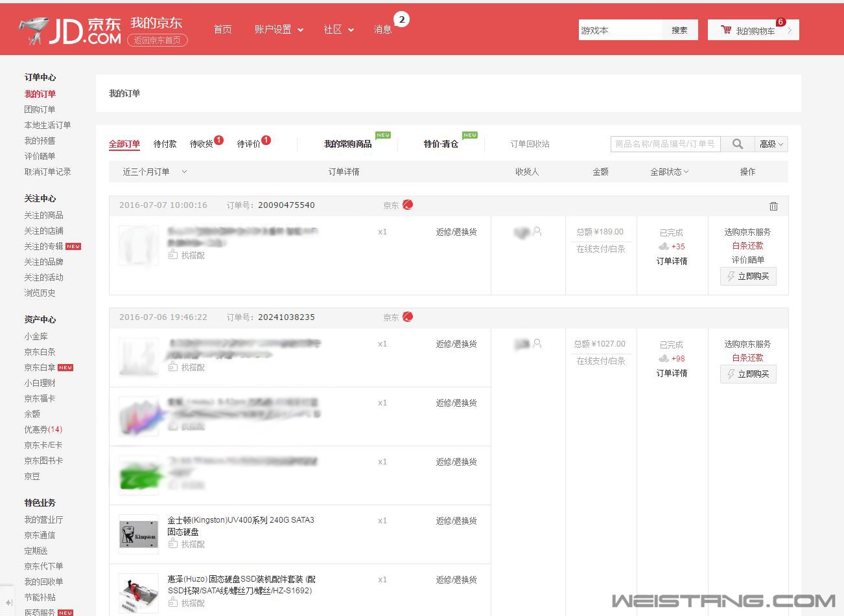Open Kingston UV400 SSD product thumbnail
Screen dimensions: 844x616
click(139, 534)
